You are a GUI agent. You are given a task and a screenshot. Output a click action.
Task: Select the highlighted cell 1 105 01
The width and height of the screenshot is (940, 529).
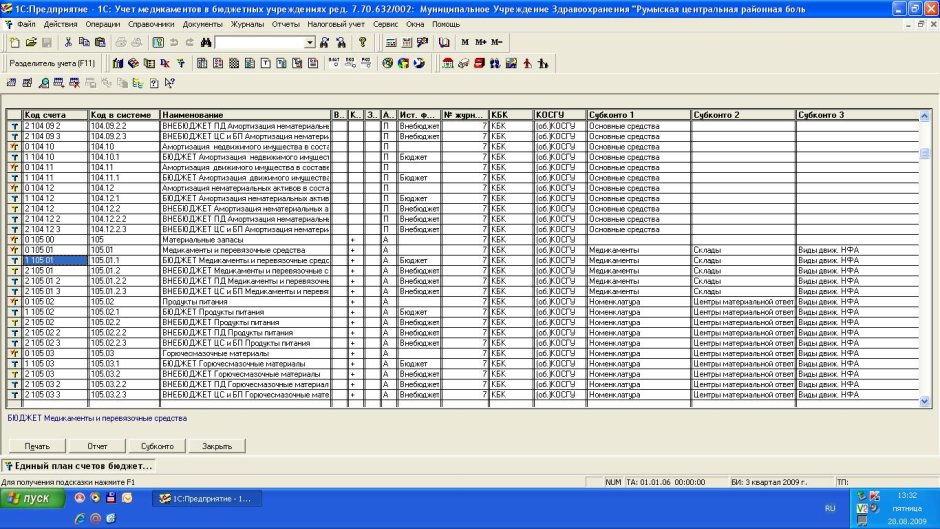tap(55, 260)
